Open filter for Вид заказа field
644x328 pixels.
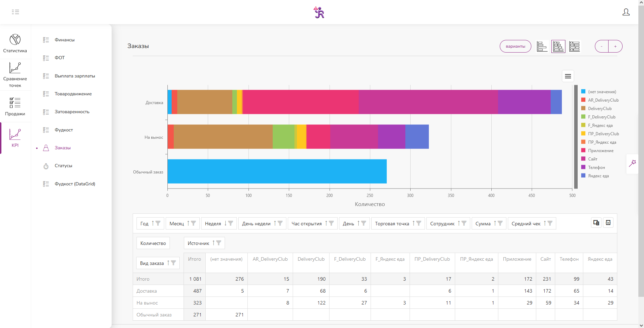[x=174, y=263]
